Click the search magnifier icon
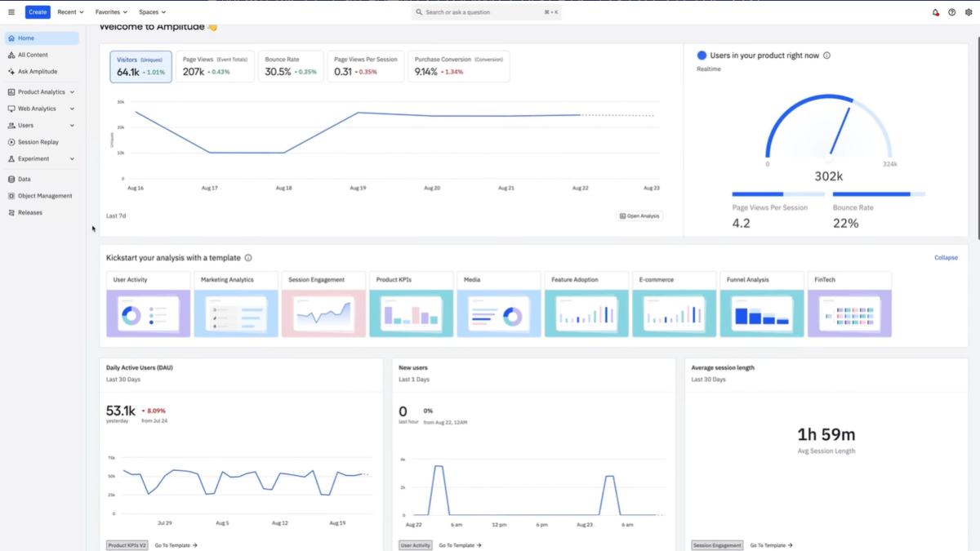This screenshot has width=980, height=551. pyautogui.click(x=419, y=12)
